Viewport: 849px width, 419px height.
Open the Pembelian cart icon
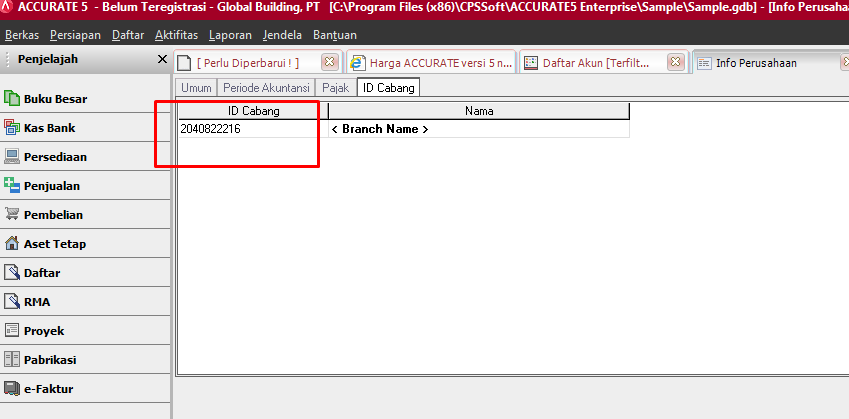click(12, 215)
